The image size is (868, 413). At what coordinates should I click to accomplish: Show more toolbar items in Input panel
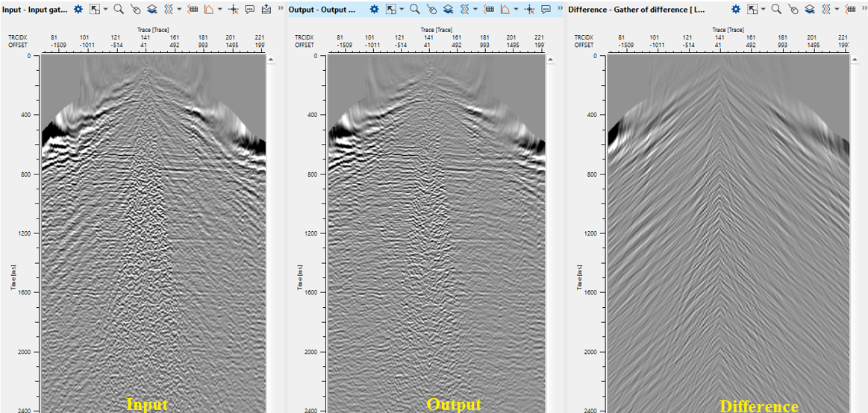pos(281,10)
